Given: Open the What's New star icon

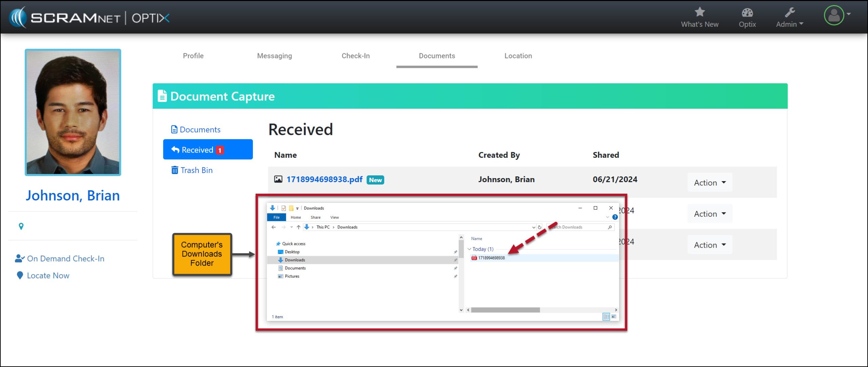Looking at the screenshot, I should point(699,12).
